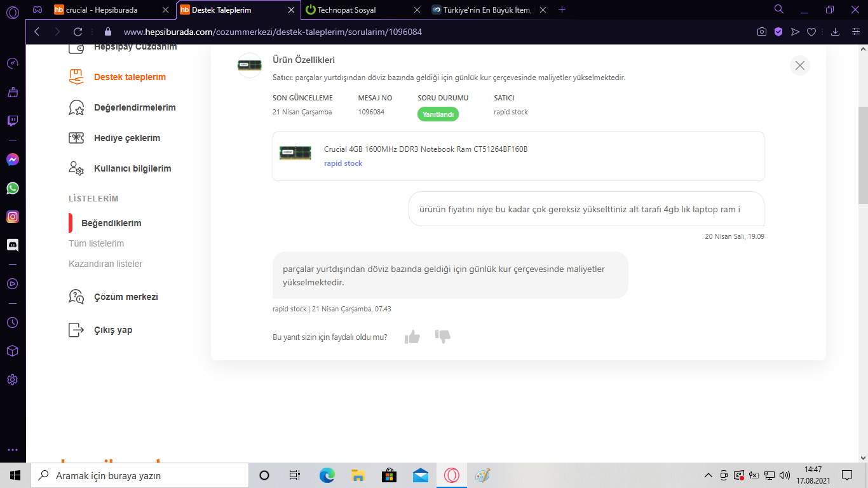View site security lock info
This screenshot has height=488, width=868.
107,32
